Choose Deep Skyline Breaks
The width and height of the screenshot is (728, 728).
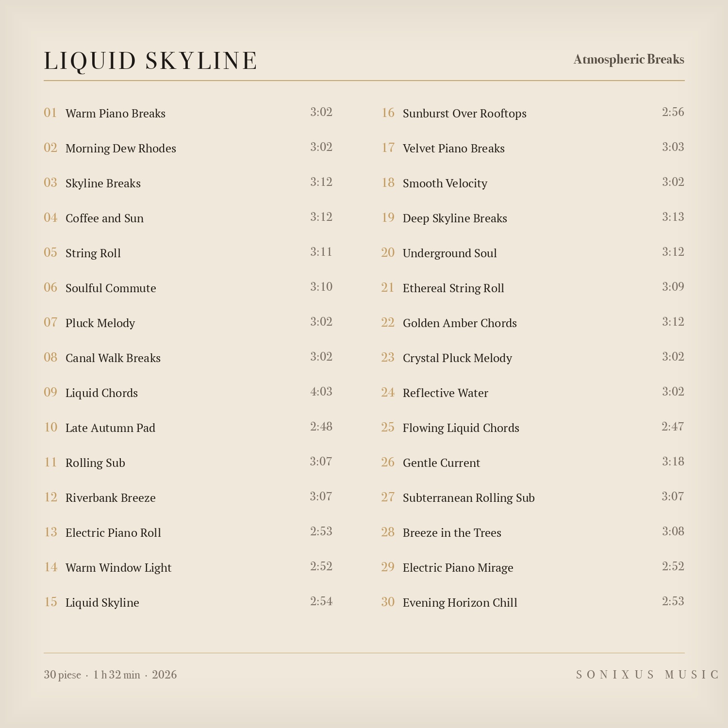click(533, 217)
